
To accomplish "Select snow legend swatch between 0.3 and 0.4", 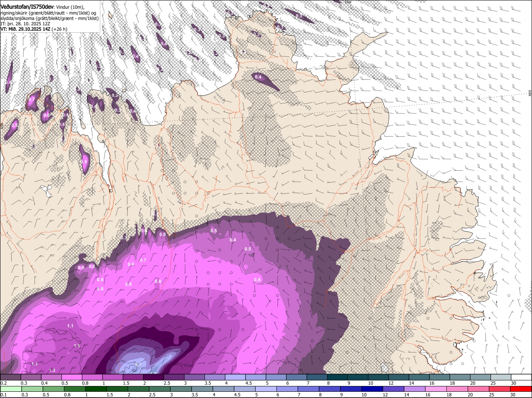I will coord(31,377).
